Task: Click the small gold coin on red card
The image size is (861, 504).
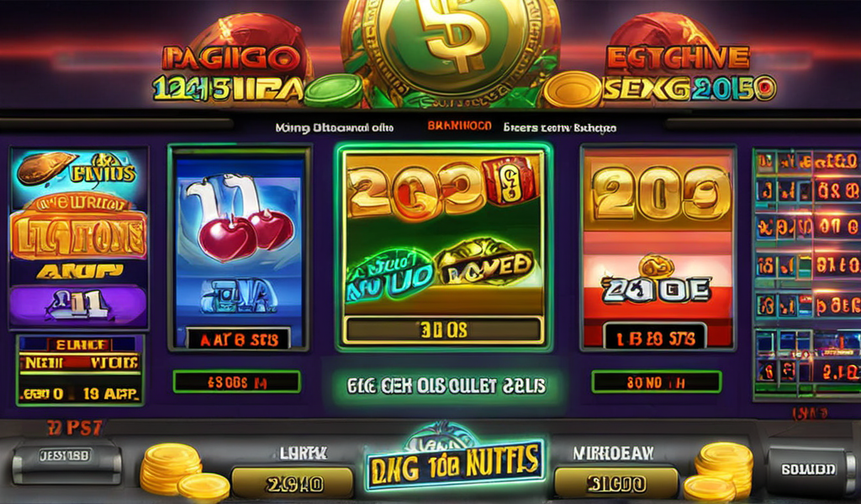Action: (x=656, y=266)
